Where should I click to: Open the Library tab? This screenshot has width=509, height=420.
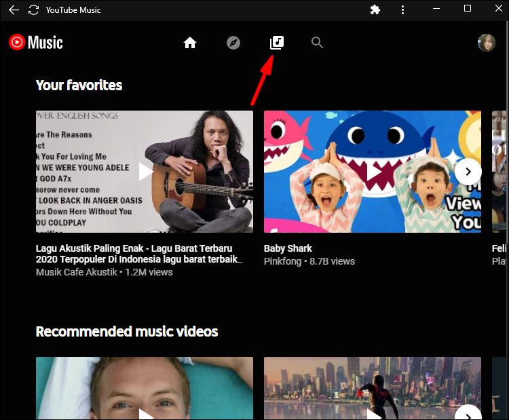pyautogui.click(x=277, y=43)
